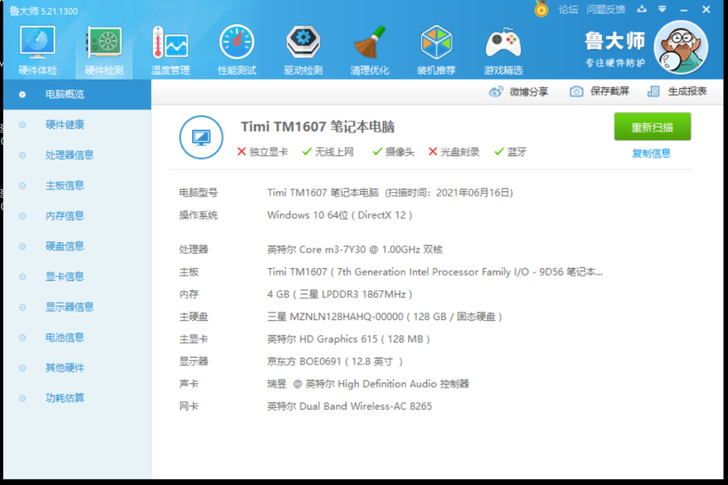Viewport: 728px width, 485px height.
Task: Click the High Definition Audio text
Action: click(368, 384)
